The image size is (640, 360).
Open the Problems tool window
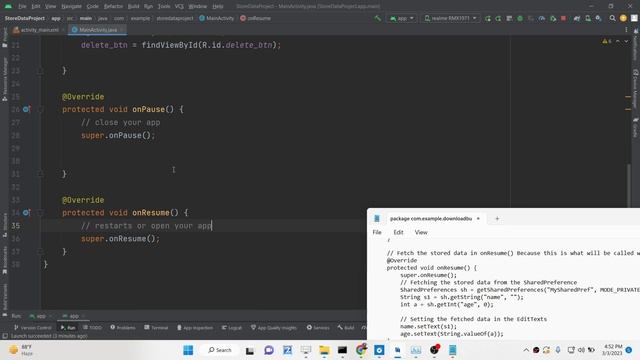(x=123, y=328)
